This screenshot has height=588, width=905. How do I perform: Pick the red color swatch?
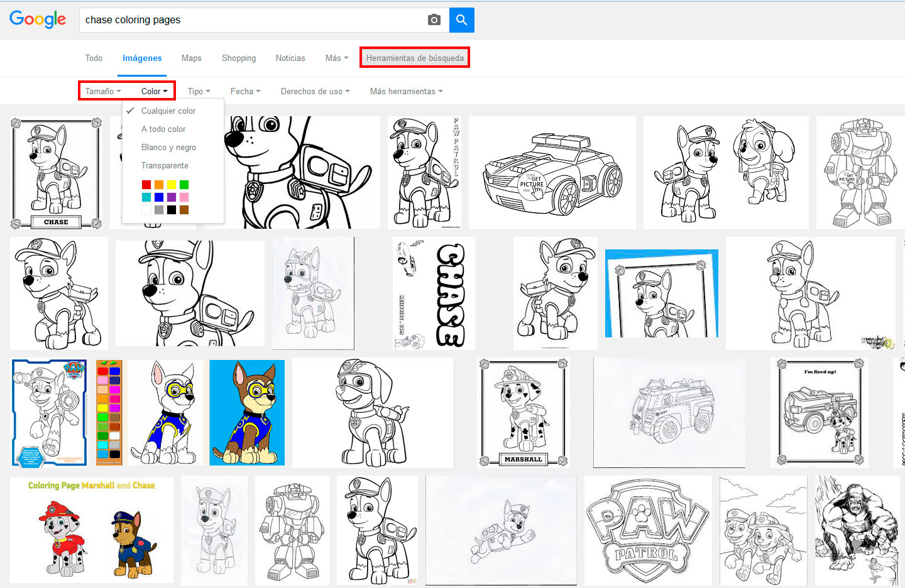[146, 185]
